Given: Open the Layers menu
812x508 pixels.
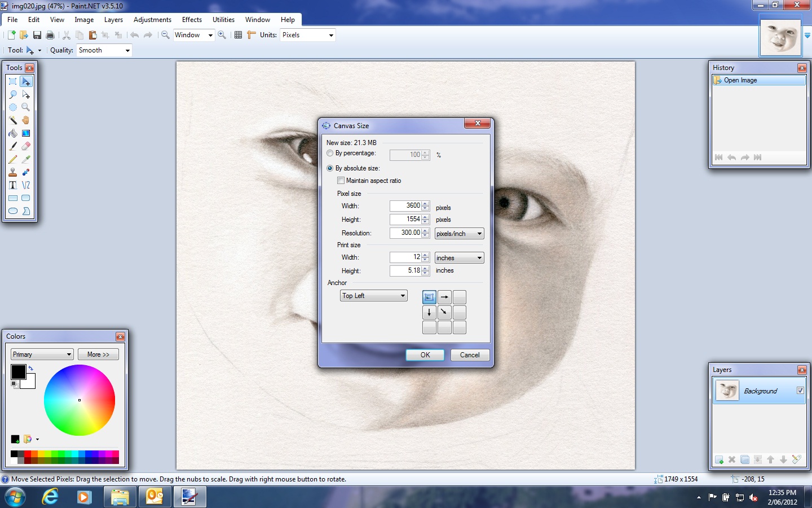Looking at the screenshot, I should pyautogui.click(x=113, y=19).
